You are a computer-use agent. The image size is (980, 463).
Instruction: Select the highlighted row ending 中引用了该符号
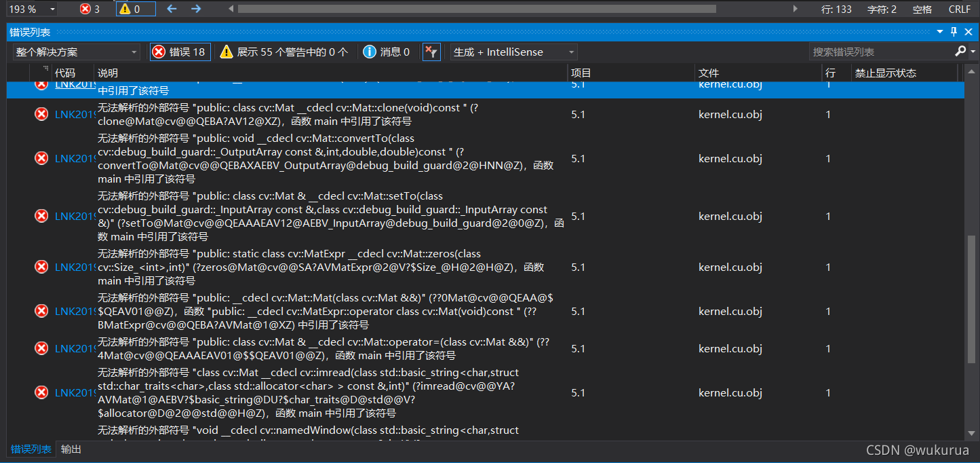pos(485,90)
